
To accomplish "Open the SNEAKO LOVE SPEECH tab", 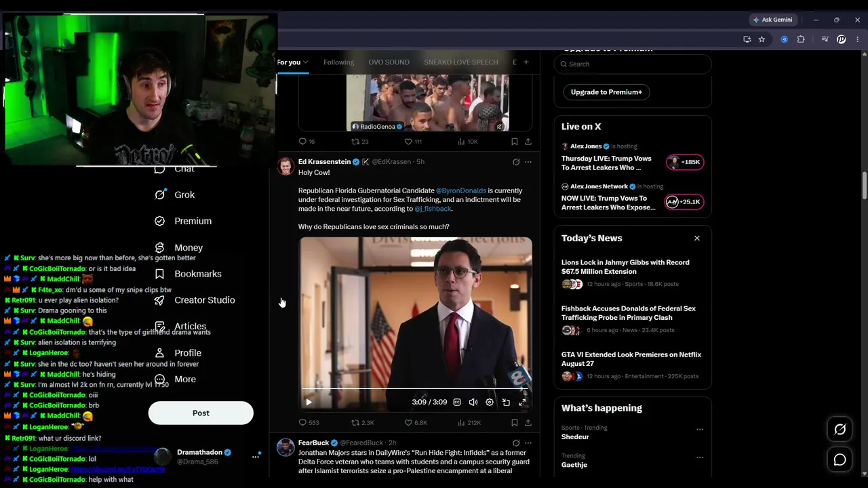I will click(x=460, y=62).
